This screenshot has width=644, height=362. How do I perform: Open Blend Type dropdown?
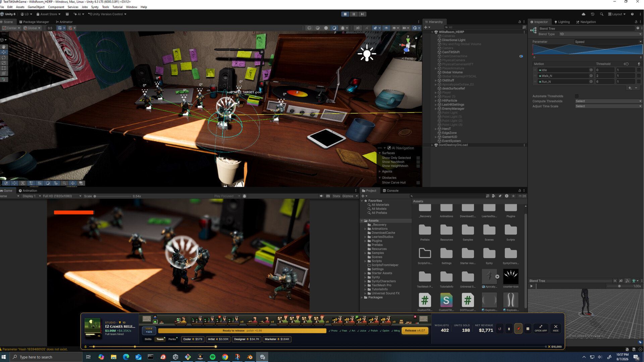coord(600,34)
